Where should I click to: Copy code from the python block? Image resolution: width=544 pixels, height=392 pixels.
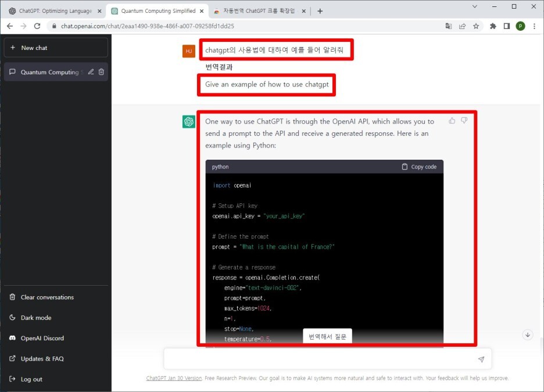point(419,167)
